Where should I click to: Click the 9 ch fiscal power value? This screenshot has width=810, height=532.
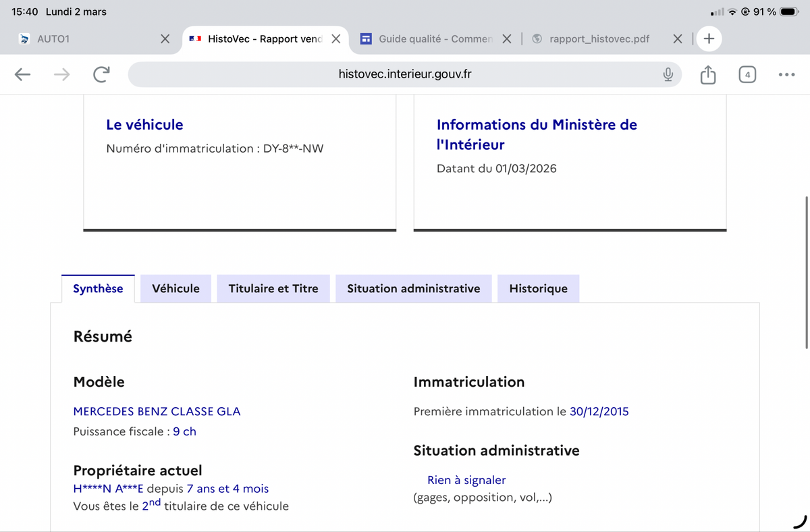pos(184,431)
